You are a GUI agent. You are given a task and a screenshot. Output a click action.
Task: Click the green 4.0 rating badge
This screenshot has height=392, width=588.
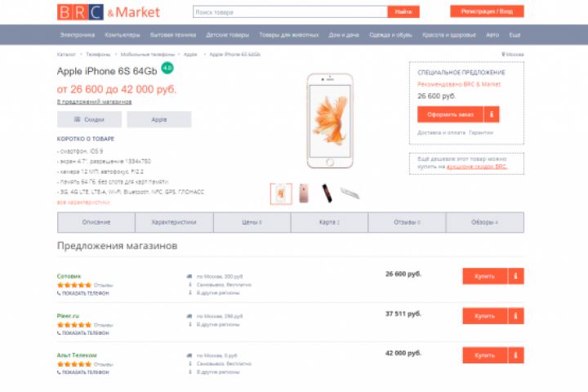coord(167,68)
